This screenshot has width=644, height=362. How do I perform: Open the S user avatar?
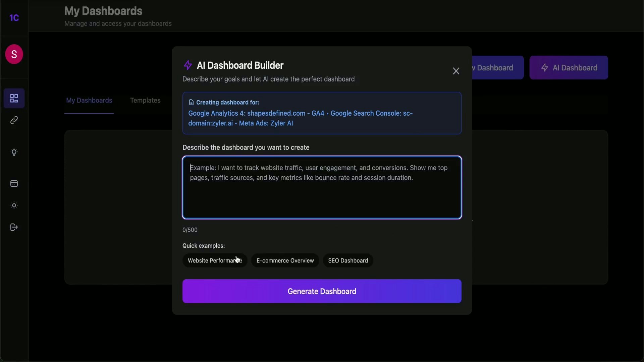(x=14, y=54)
